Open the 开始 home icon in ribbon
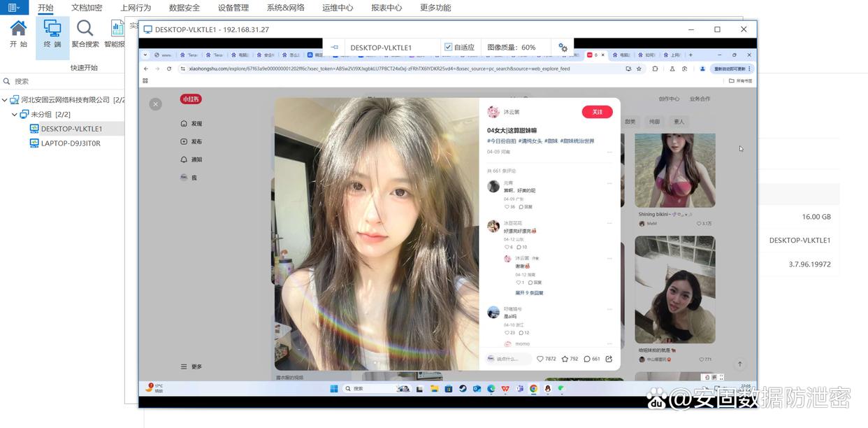The image size is (868, 428). pyautogui.click(x=19, y=34)
